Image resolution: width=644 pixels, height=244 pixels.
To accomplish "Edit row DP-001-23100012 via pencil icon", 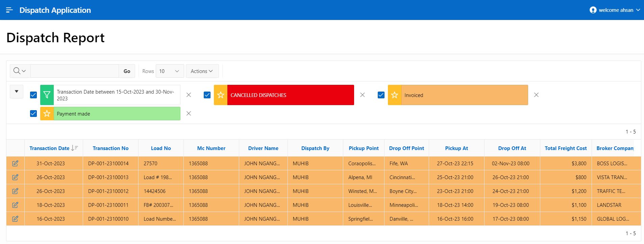I will 15,191.
